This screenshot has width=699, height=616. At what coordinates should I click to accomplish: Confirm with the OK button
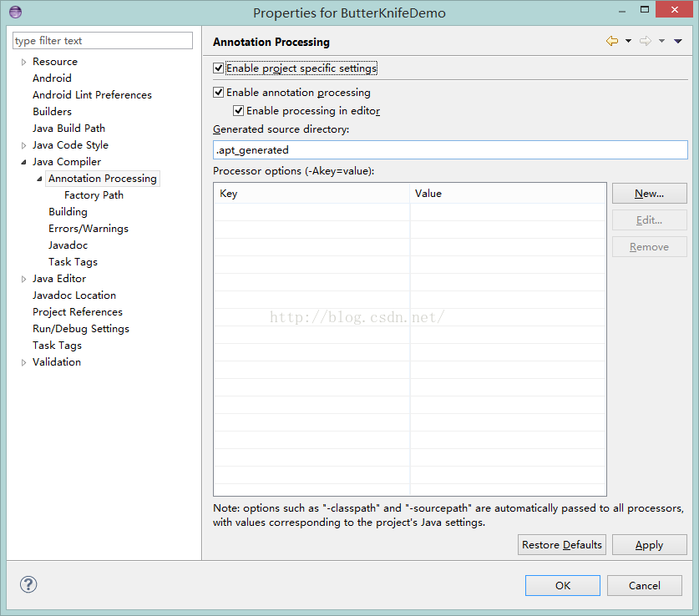tap(563, 585)
